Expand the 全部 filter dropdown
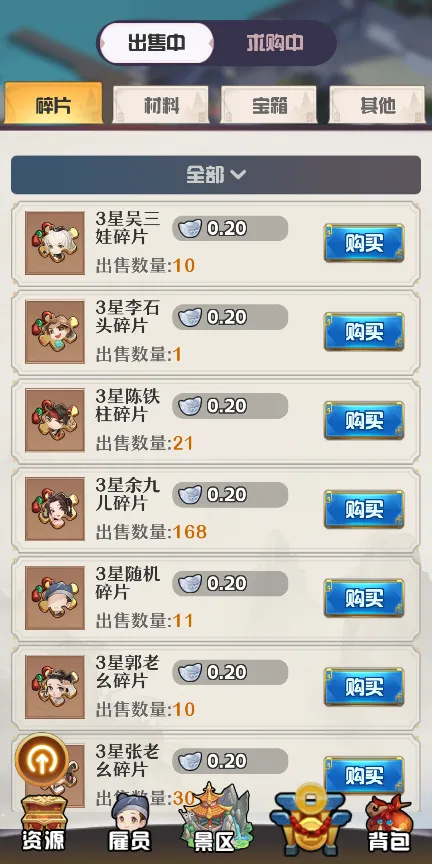 pyautogui.click(x=216, y=175)
